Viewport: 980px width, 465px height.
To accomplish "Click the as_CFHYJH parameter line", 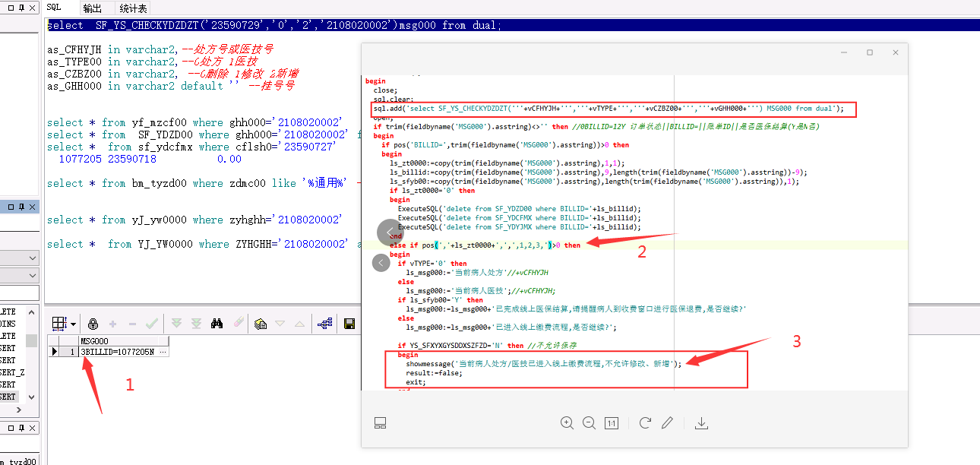I will coord(160,49).
